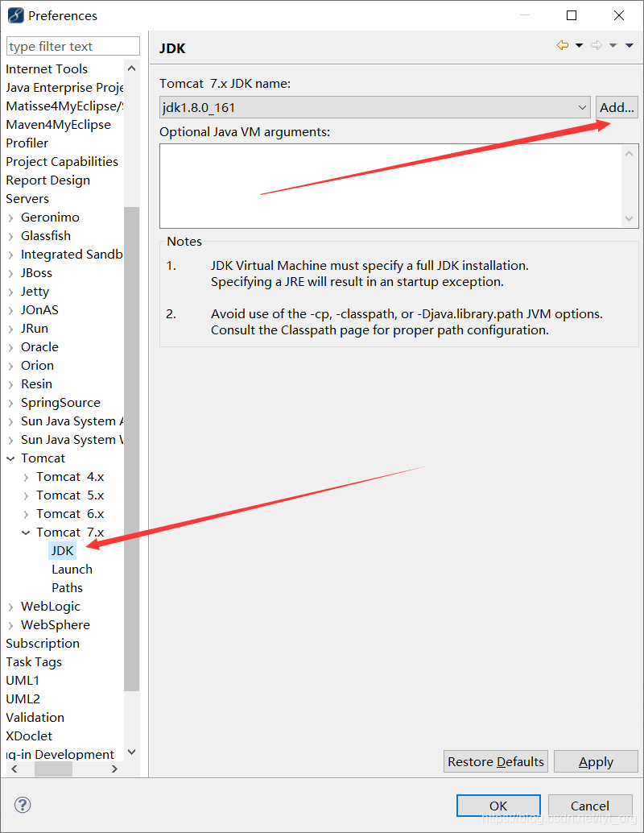The image size is (644, 833).
Task: Click tree horizontal scroll right arrow
Action: tap(114, 769)
